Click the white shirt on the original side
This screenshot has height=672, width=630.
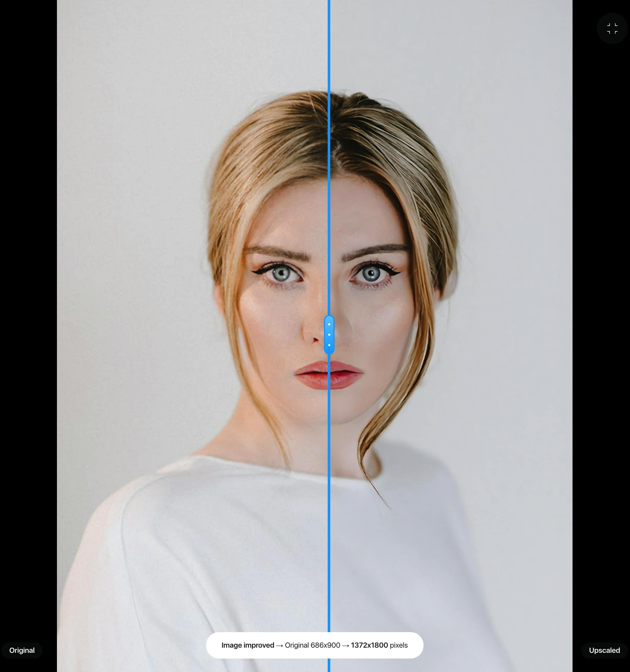coord(203,558)
